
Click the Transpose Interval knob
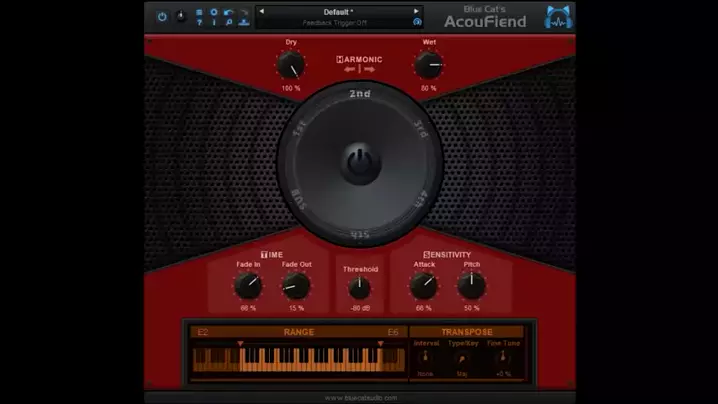(425, 357)
